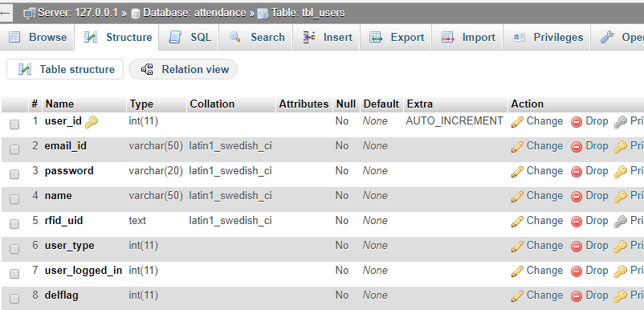Screen dimensions: 644x310
Task: Click the server icon in breadcrumb
Action: [29, 13]
